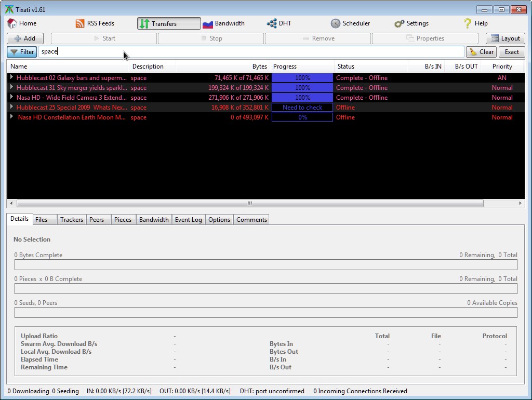Sort by Description column header
This screenshot has height=400, width=532.
pos(152,66)
